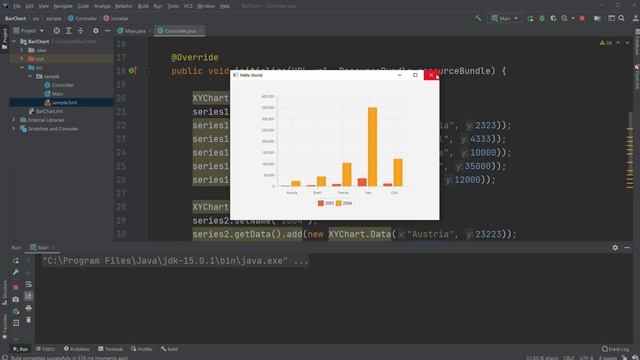Minimize the Run tool window
This screenshot has width=640, height=360.
(627, 247)
